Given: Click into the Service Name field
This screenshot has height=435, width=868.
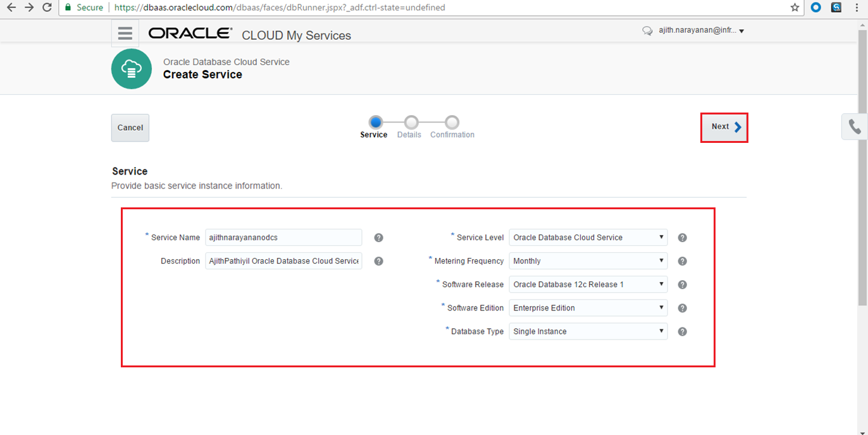Looking at the screenshot, I should (283, 238).
